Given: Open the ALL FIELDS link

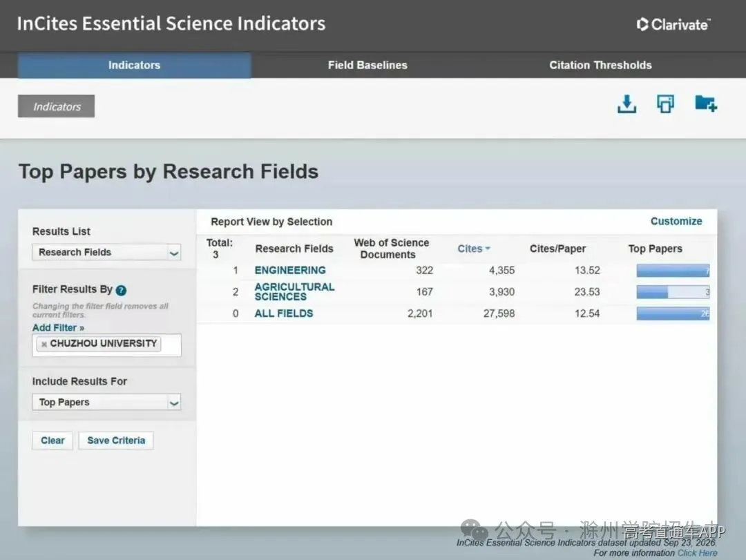Looking at the screenshot, I should (x=284, y=313).
